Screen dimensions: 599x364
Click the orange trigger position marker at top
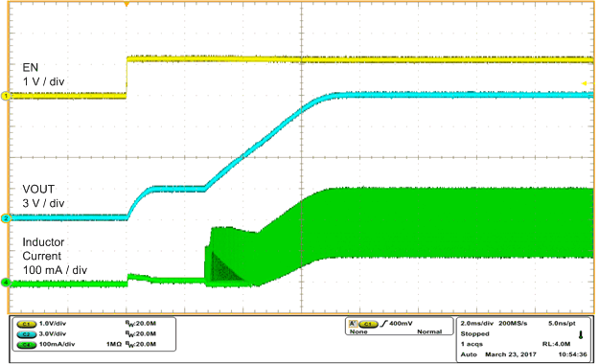coord(127,4)
